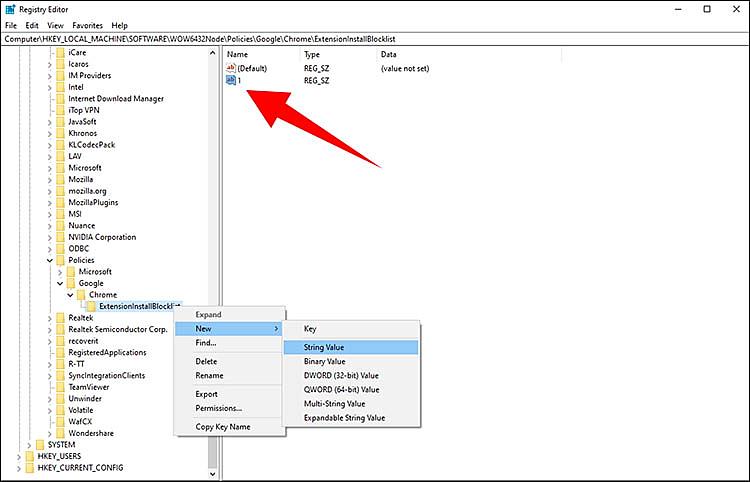The width and height of the screenshot is (750, 482).
Task: Click Permissions... in the context menu
Action: click(229, 408)
